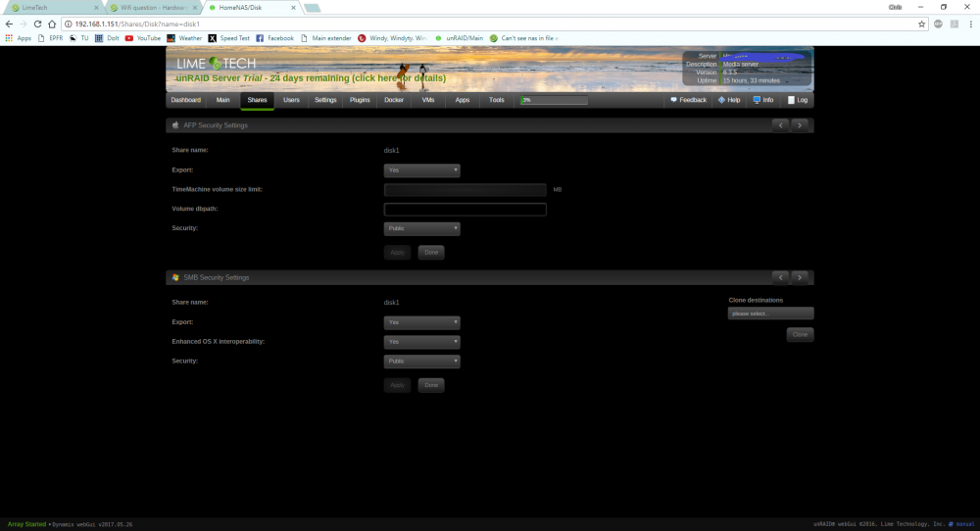Open the SMB Security dropdown

(x=421, y=362)
